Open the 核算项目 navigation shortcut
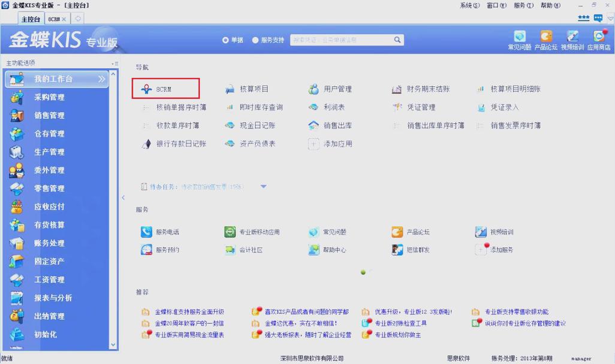615x364 pixels. 247,89
